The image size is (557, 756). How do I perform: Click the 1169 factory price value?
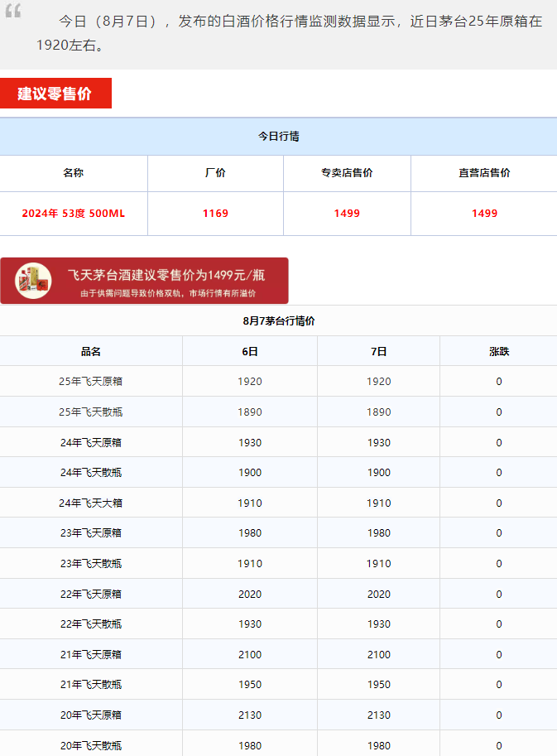click(215, 214)
